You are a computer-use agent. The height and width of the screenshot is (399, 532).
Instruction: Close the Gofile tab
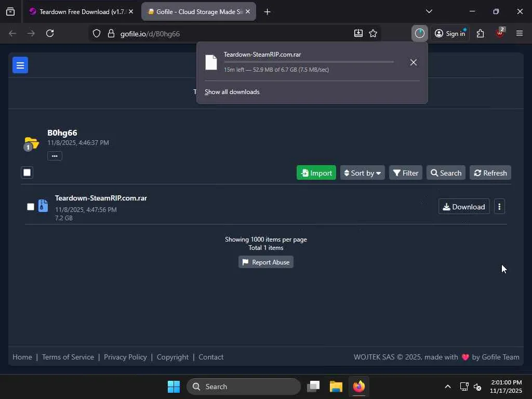click(248, 11)
